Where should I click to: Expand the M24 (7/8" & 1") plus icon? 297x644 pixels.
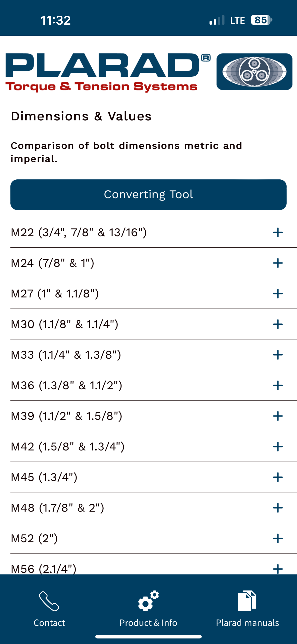(278, 263)
